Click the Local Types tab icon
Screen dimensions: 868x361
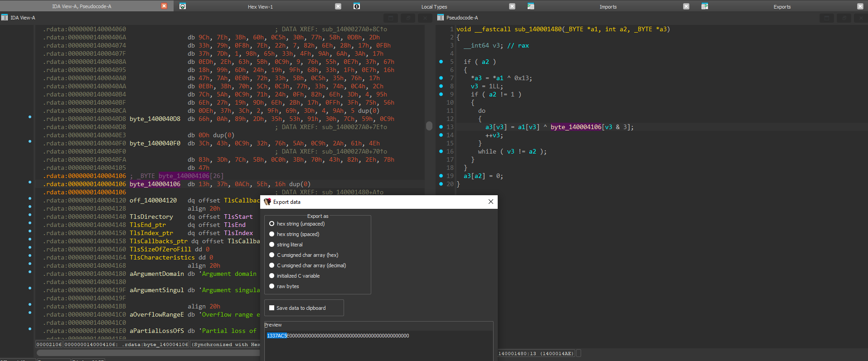[357, 6]
